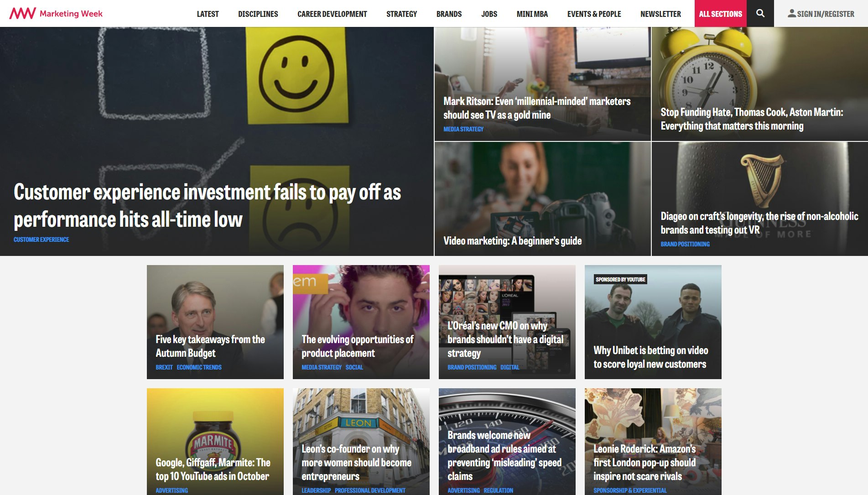Viewport: 868px width, 495px height.
Task: Click the Marketing Week logo
Action: click(x=56, y=14)
